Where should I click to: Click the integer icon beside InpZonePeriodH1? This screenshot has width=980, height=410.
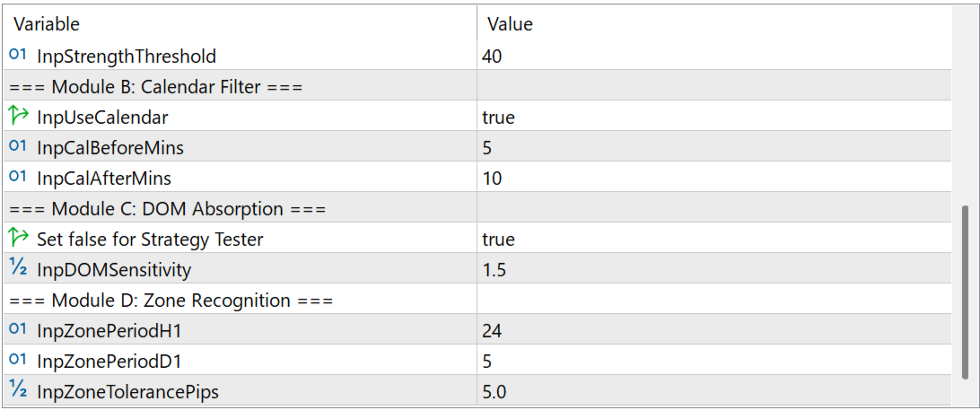(18, 330)
